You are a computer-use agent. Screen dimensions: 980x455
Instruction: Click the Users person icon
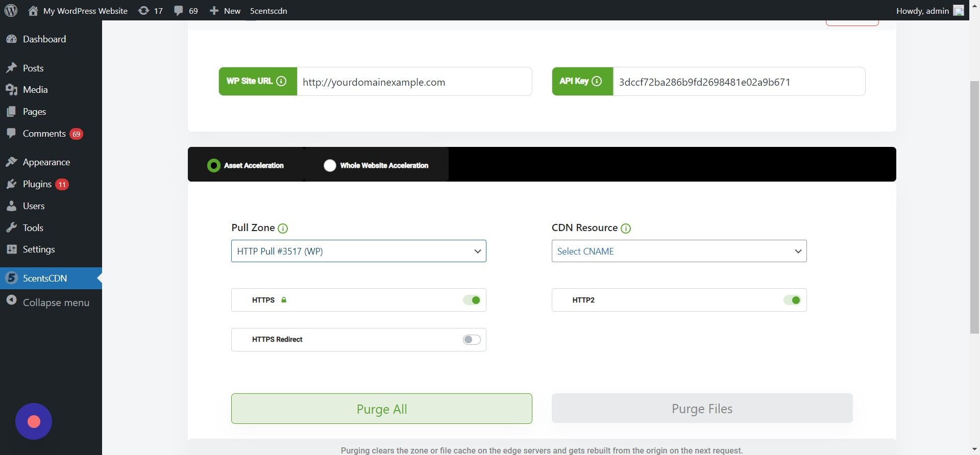[x=12, y=206]
